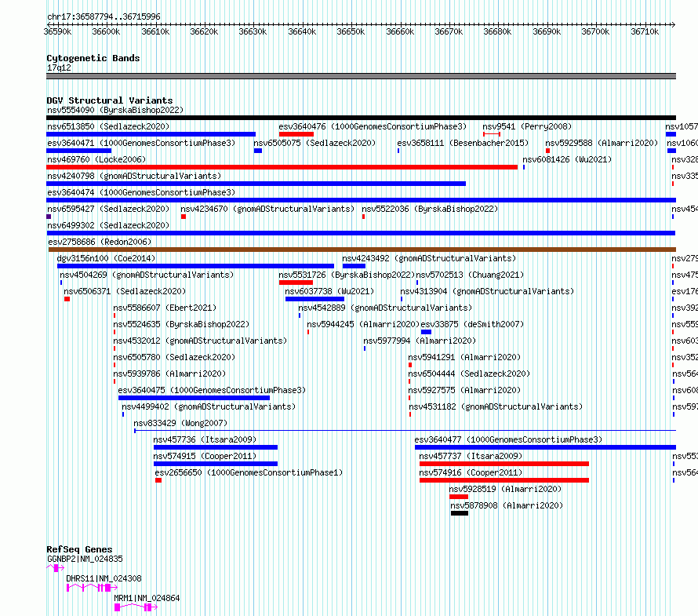Click nsv4504269 (gnomADStructuralVariants) label

(x=147, y=275)
